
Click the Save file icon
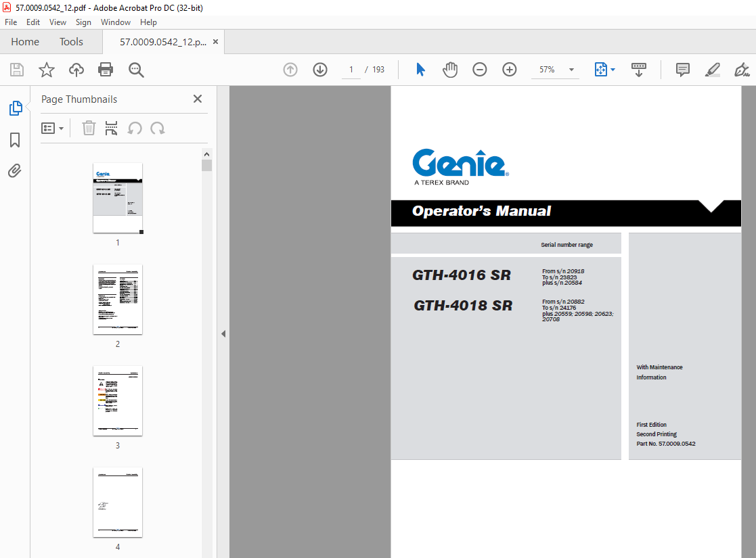[x=17, y=70]
